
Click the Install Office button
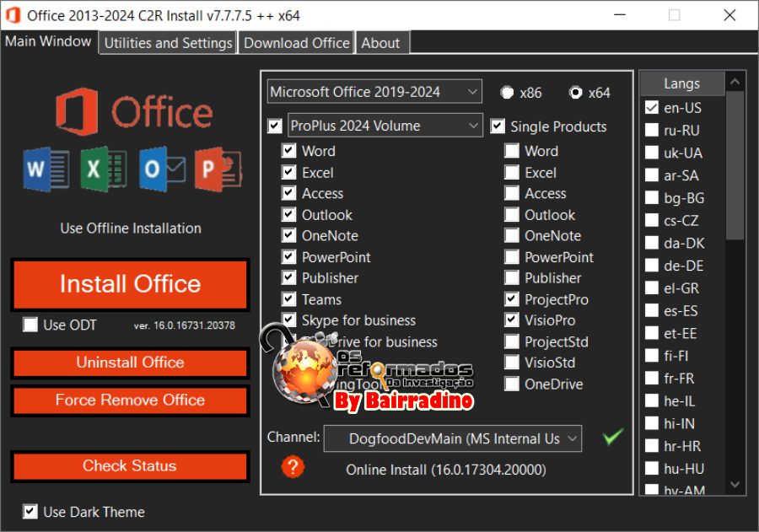click(x=130, y=284)
